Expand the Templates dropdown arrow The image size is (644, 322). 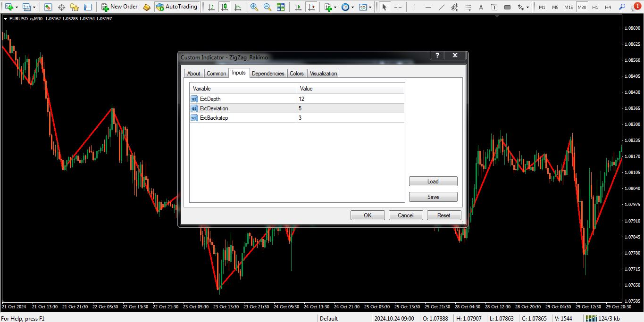[370, 7]
